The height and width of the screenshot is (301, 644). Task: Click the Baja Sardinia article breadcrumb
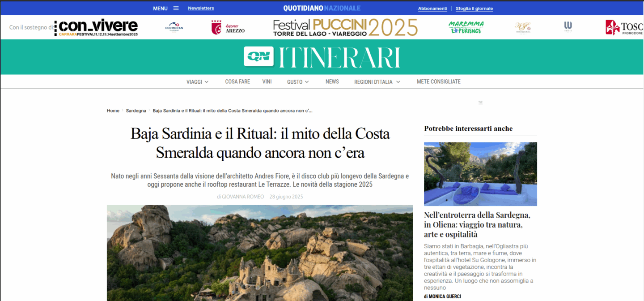pos(233,111)
